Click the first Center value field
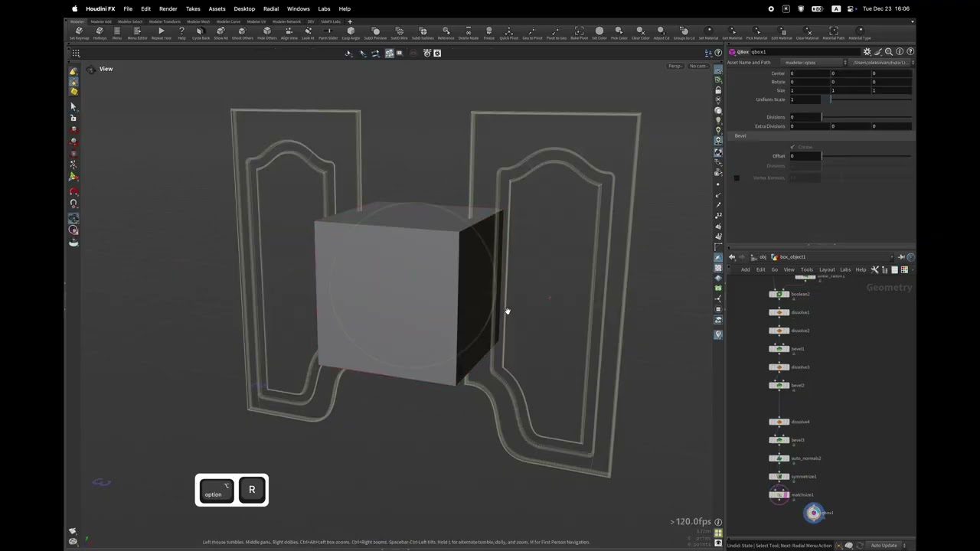Screen dimensions: 980x551 (808, 73)
